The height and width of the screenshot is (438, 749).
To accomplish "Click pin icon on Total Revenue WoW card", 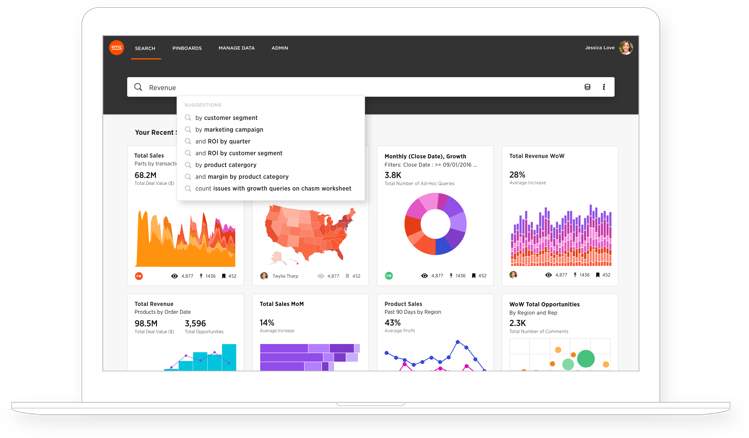I will (x=575, y=275).
